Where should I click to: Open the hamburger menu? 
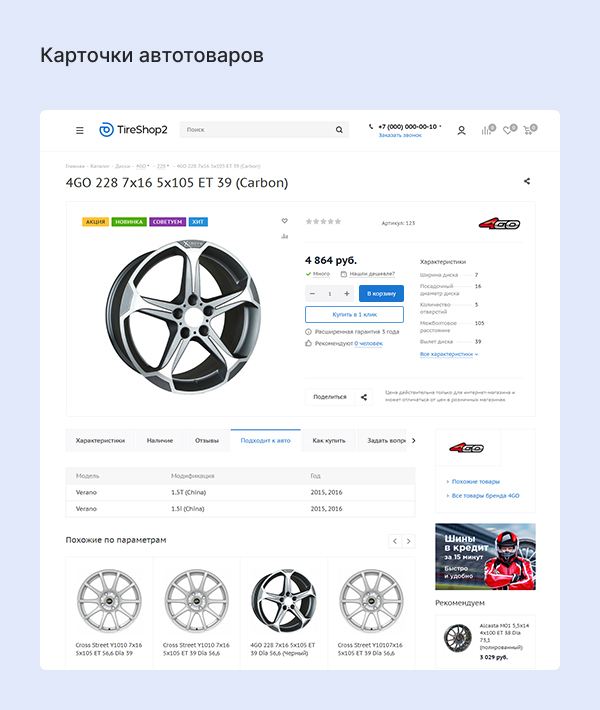pyautogui.click(x=80, y=130)
